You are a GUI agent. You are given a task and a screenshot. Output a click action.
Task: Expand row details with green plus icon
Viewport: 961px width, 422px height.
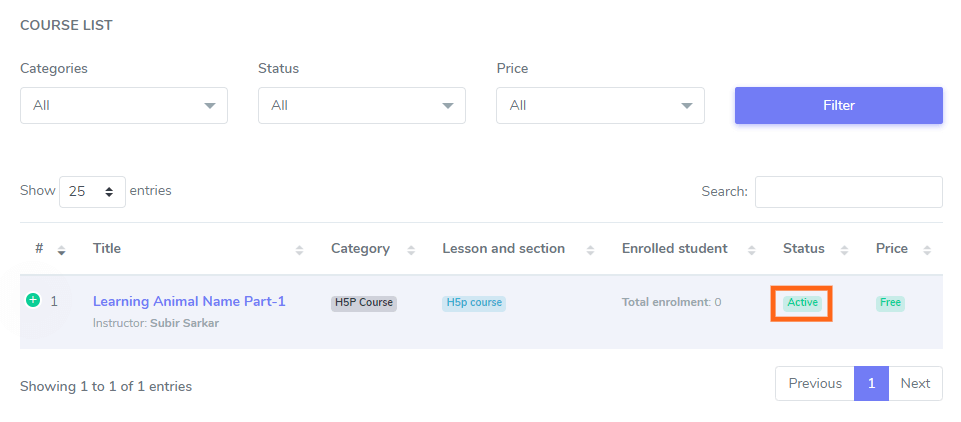pyautogui.click(x=33, y=300)
